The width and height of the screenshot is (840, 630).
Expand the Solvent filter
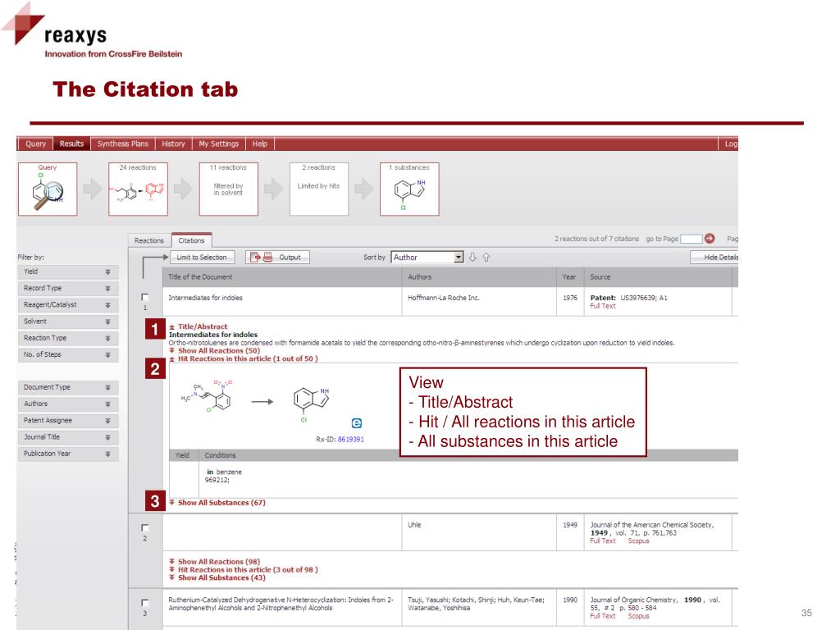tap(67, 322)
